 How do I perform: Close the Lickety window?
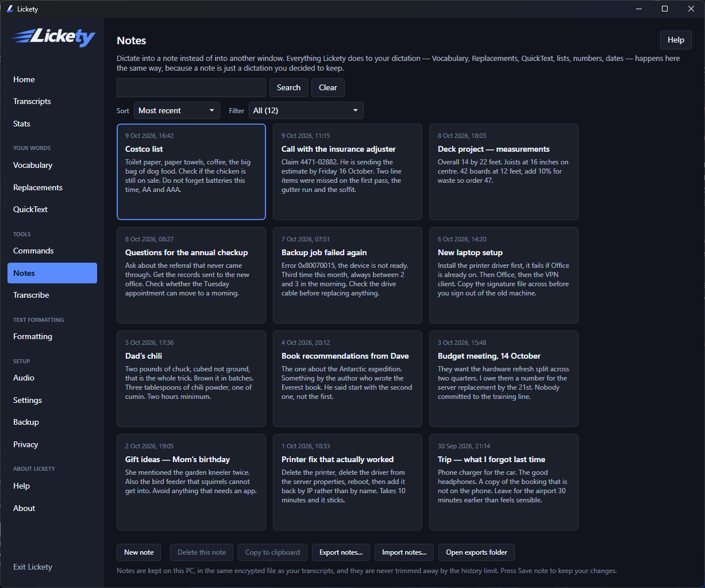[x=691, y=9]
